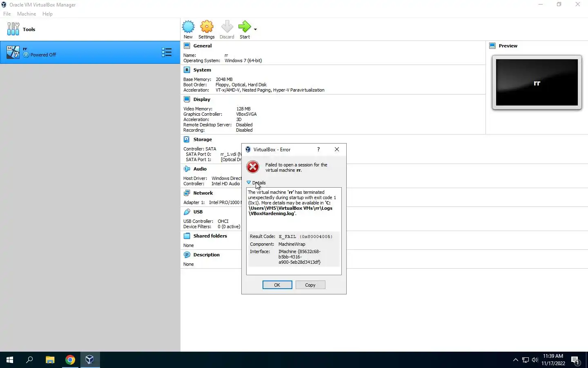Open VM Settings from the gear icon
588x368 pixels.
[207, 29]
